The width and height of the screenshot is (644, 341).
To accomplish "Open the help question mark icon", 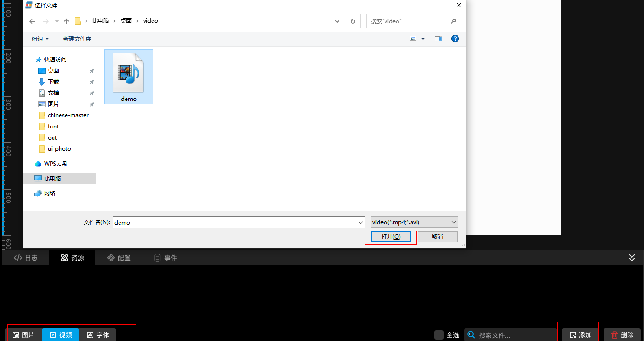I will (x=455, y=39).
